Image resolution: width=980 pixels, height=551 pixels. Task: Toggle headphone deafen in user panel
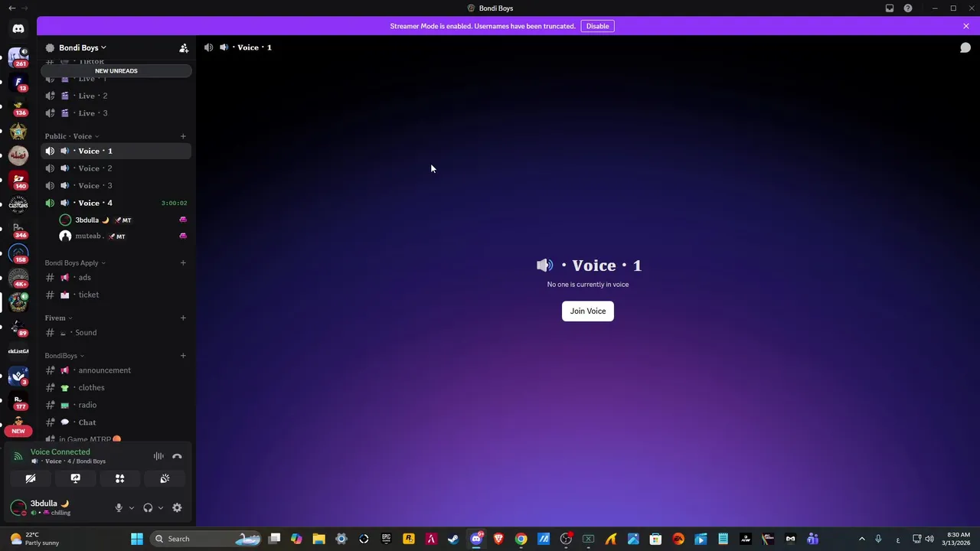coord(148,507)
